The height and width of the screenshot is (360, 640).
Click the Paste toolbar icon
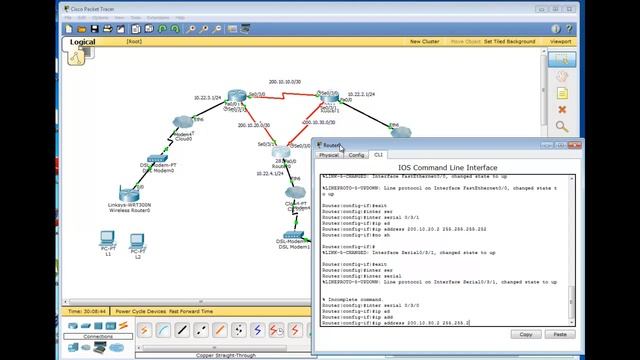(x=149, y=29)
